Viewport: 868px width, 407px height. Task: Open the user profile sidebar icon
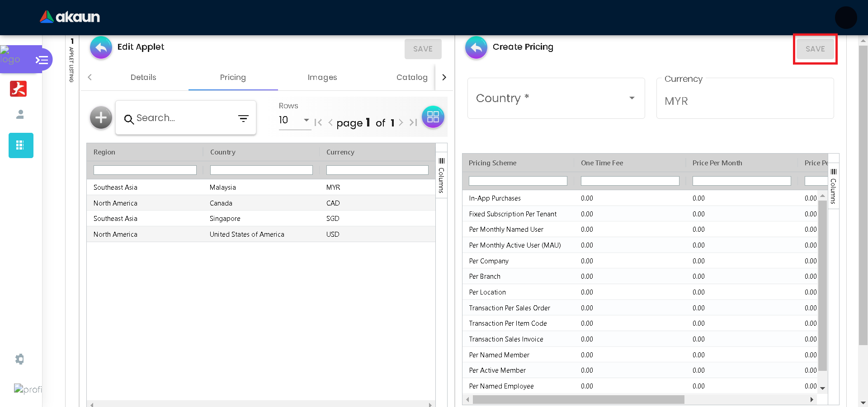pyautogui.click(x=20, y=114)
